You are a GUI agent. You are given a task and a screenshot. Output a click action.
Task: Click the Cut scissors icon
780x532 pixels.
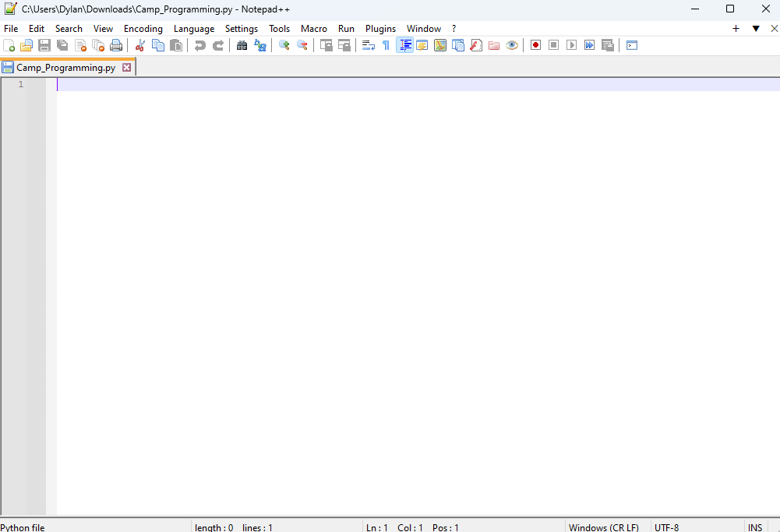pos(140,45)
